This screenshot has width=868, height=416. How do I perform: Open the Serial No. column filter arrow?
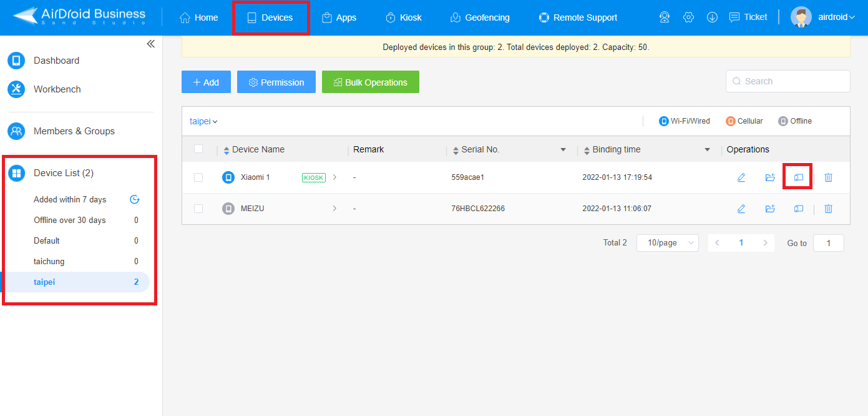click(x=563, y=150)
